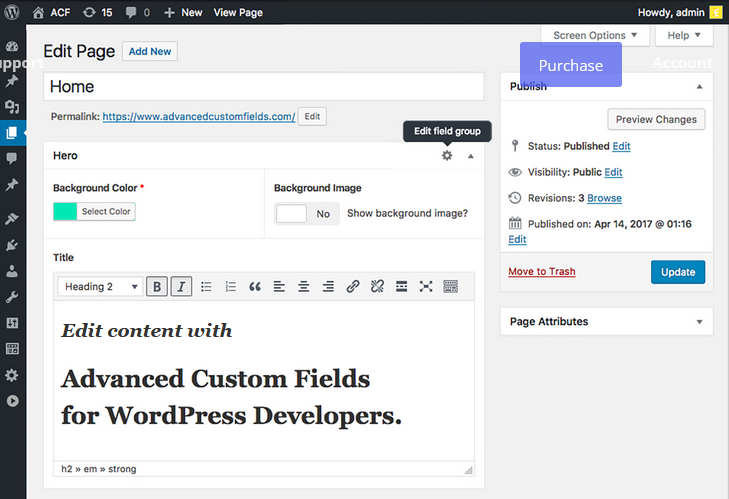
Task: Apply blockquote formatting
Action: click(255, 286)
